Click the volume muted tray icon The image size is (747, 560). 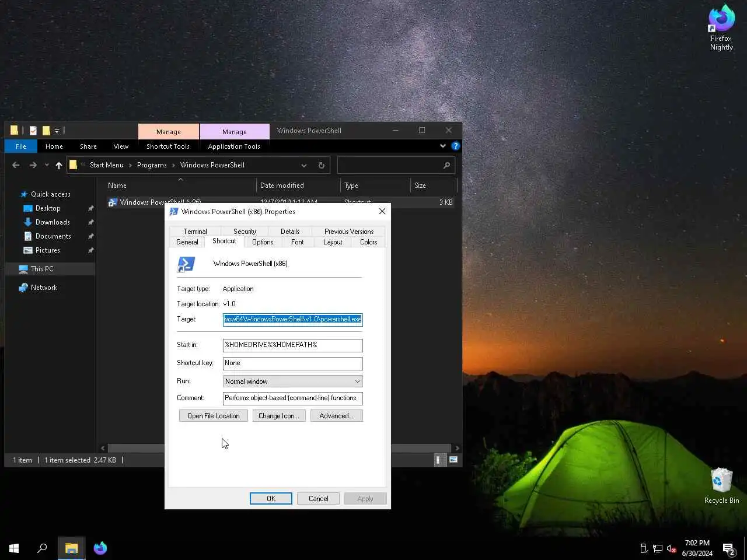672,548
